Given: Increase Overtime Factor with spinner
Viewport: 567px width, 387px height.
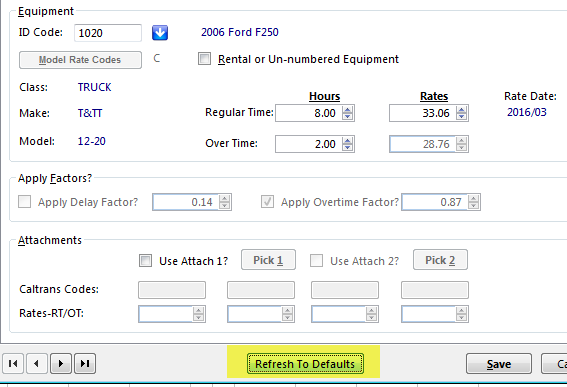Looking at the screenshot, I should click(x=473, y=198).
